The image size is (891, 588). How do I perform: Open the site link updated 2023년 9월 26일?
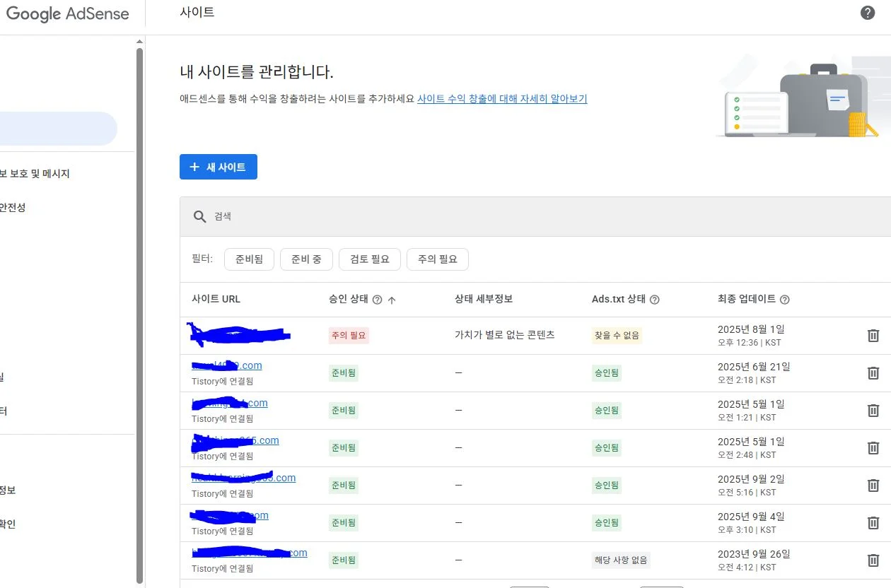coord(250,553)
